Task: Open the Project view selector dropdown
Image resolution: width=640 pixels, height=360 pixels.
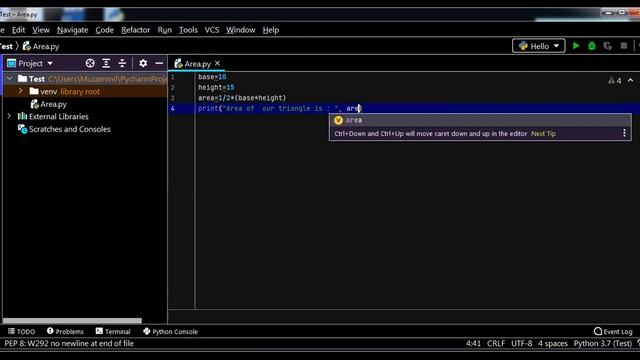Action: (x=31, y=63)
